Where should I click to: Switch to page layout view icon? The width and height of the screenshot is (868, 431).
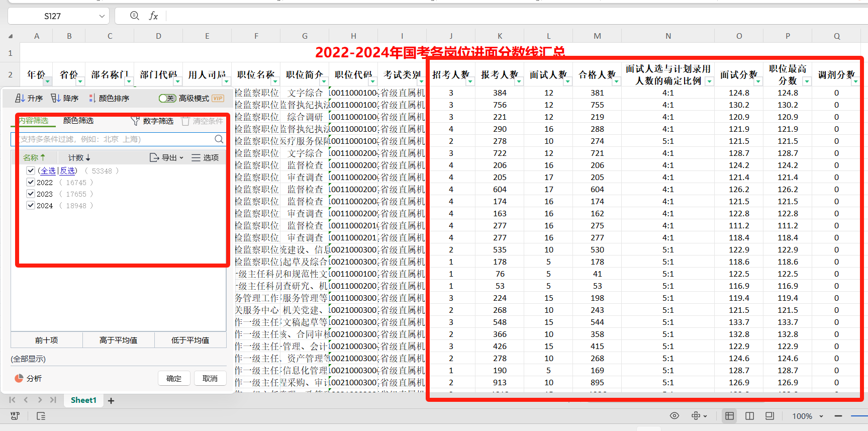[x=769, y=416]
